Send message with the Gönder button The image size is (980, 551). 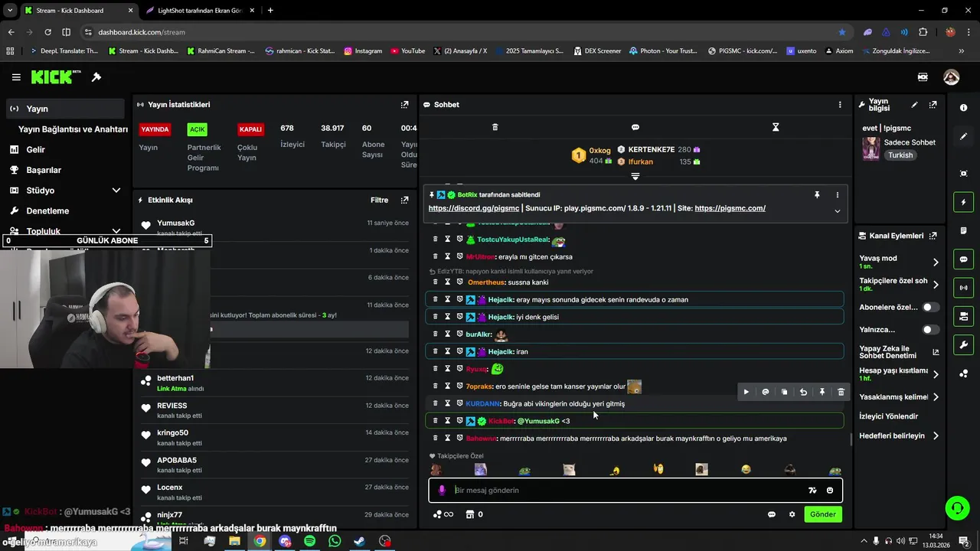(823, 514)
